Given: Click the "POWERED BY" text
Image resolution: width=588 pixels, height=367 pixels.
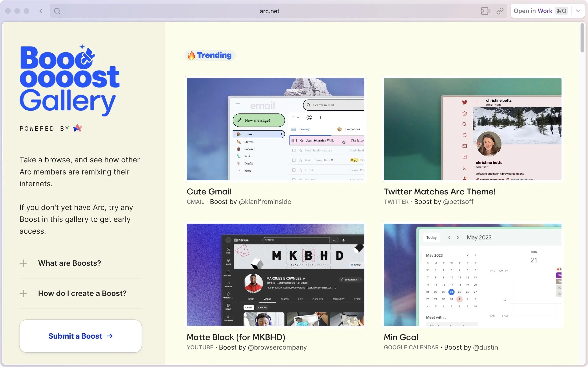Looking at the screenshot, I should coord(44,129).
